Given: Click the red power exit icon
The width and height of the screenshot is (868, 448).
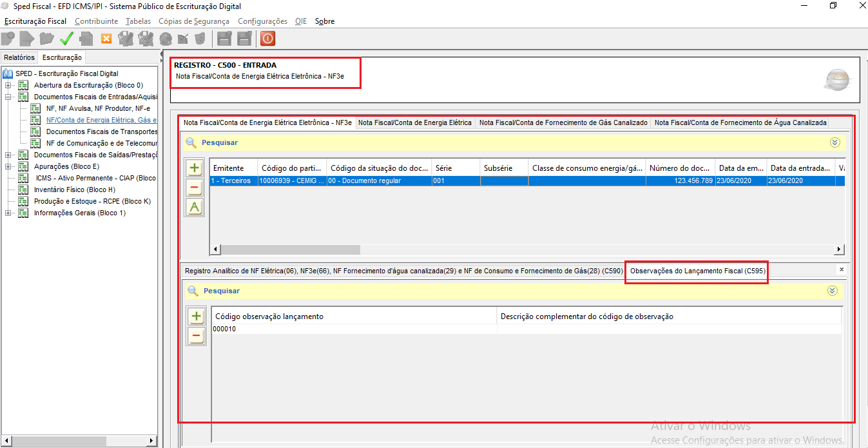Looking at the screenshot, I should tap(267, 39).
